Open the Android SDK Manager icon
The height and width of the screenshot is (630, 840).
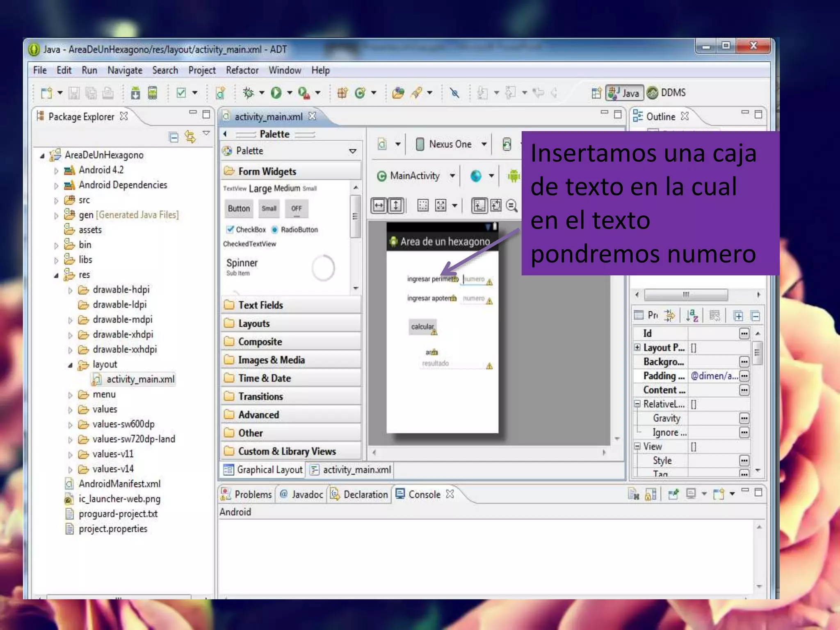point(135,93)
